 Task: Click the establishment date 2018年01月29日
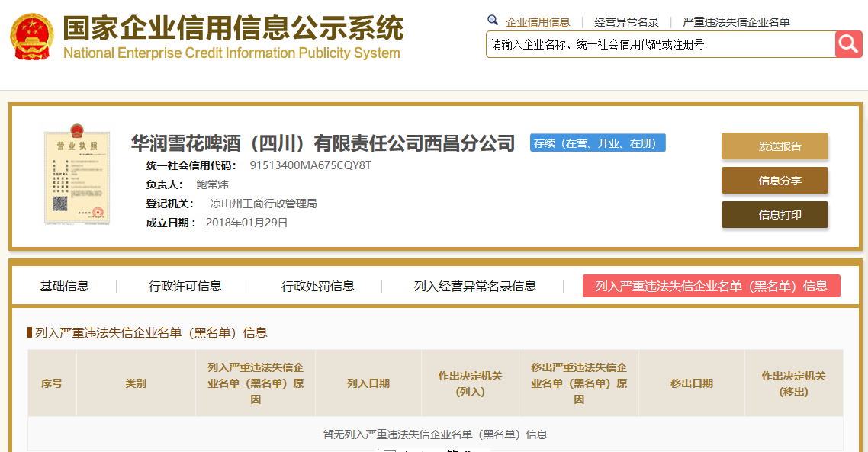click(247, 223)
